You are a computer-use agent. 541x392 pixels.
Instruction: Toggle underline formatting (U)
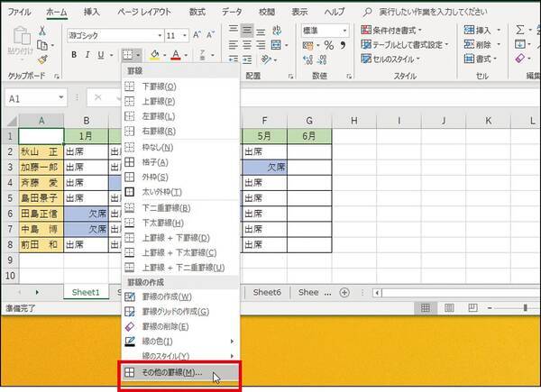pyautogui.click(x=103, y=55)
